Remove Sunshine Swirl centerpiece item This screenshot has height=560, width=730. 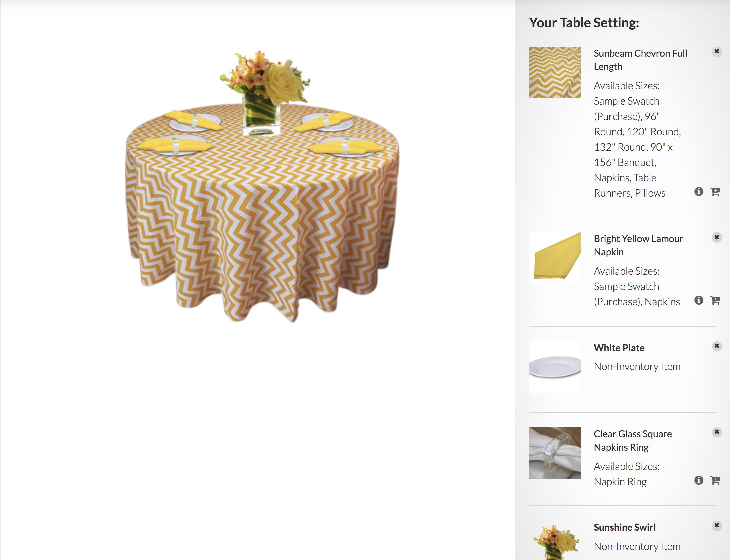(x=717, y=526)
